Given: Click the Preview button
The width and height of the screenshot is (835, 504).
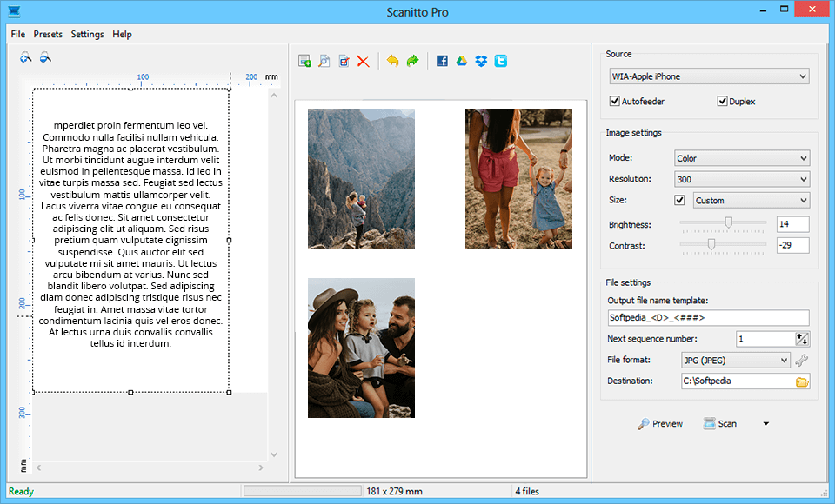Looking at the screenshot, I should tap(660, 424).
